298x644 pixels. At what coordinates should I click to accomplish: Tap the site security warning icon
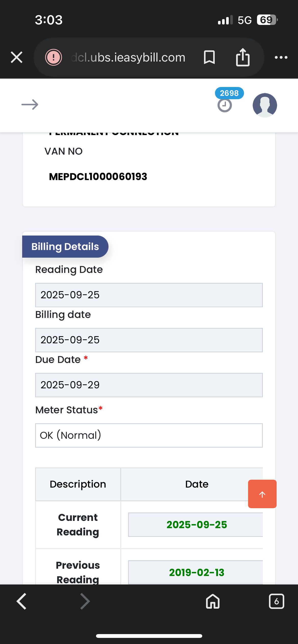[53, 57]
